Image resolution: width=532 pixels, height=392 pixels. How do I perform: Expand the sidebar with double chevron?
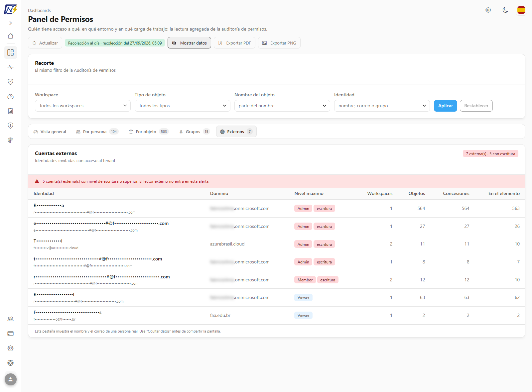[11, 23]
